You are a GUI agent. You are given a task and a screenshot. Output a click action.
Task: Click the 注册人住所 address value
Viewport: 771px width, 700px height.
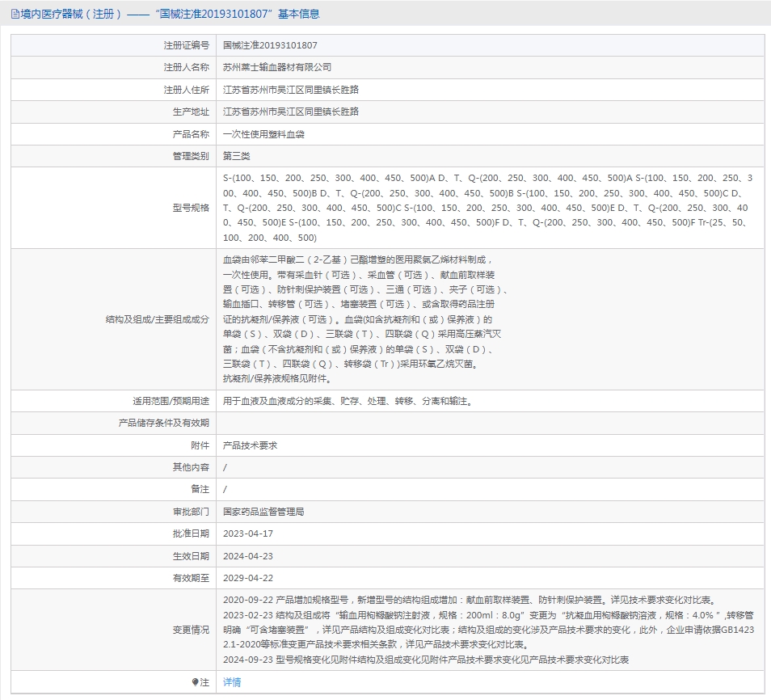[291, 90]
